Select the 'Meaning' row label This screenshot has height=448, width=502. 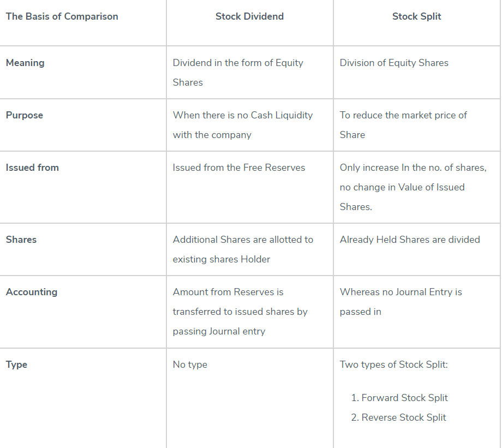(25, 63)
